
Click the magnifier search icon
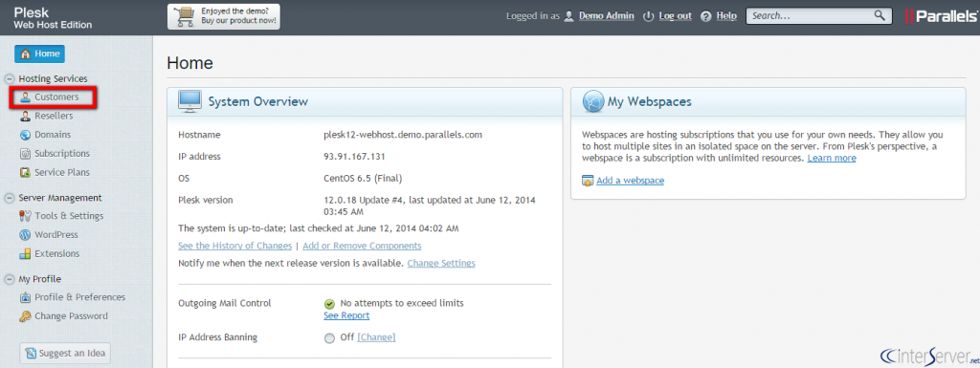tap(880, 15)
